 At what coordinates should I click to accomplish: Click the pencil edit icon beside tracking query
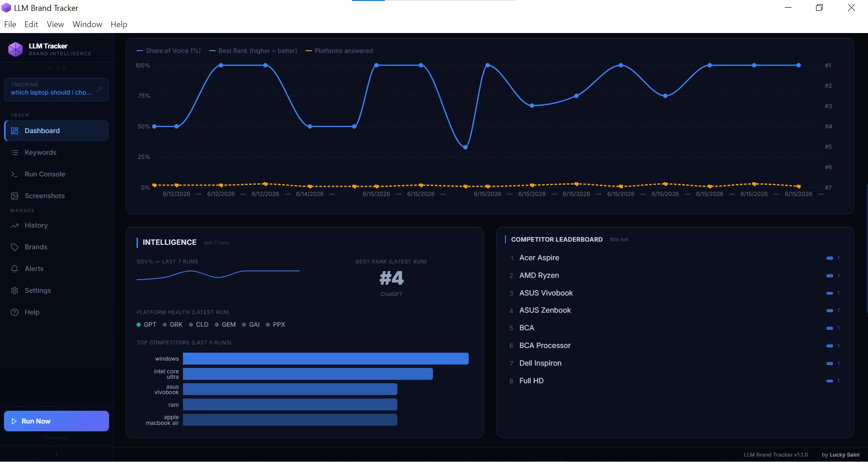coord(99,89)
